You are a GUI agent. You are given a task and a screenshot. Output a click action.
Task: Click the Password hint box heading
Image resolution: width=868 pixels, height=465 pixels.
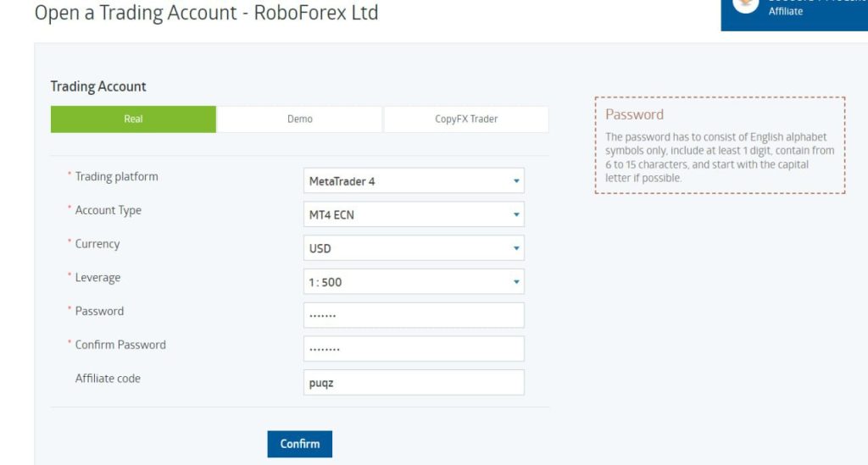(634, 114)
